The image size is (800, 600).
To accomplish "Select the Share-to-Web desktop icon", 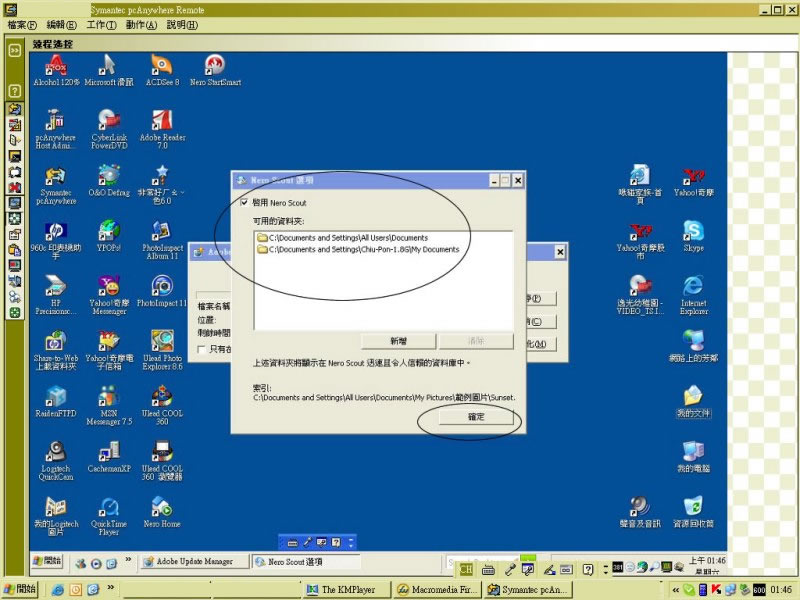I will click(x=56, y=349).
